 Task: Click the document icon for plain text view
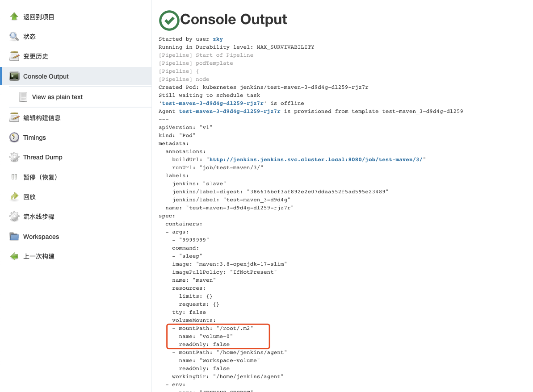click(x=23, y=97)
